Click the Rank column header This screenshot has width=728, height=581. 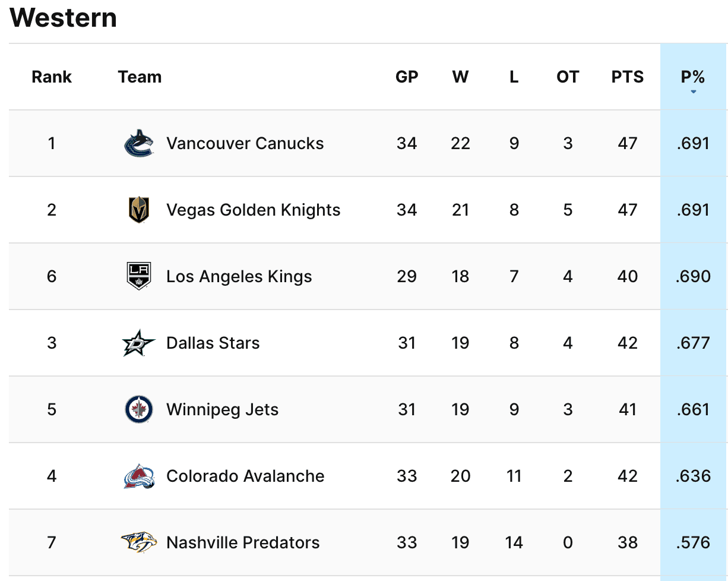tap(52, 77)
